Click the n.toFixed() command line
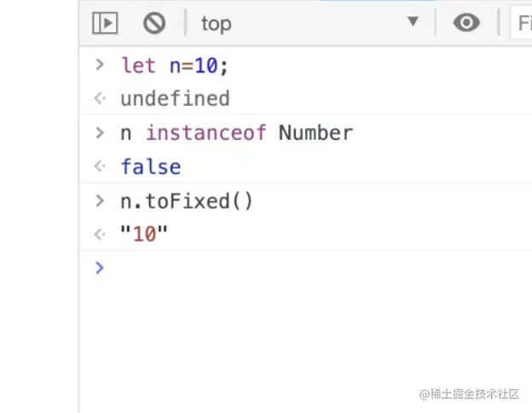Viewport: 532px width, 413px height. pos(187,201)
